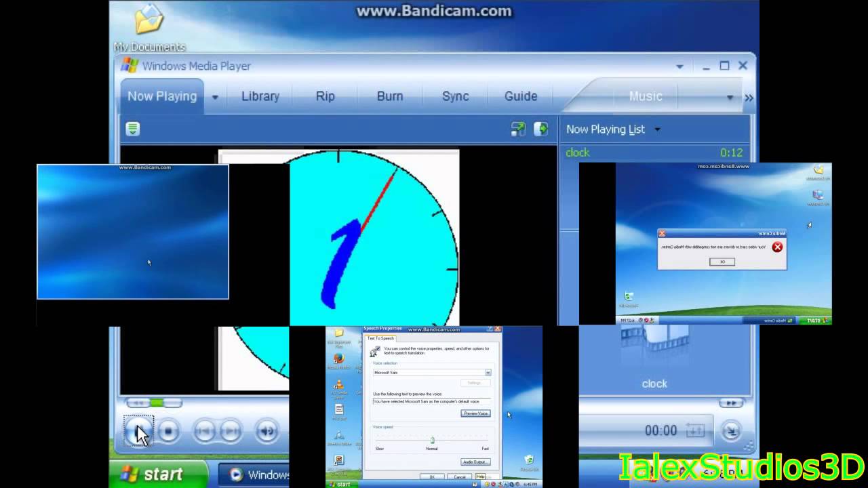Click the double-chevron tab overflow arrows
The height and width of the screenshot is (488, 868).
(x=749, y=98)
